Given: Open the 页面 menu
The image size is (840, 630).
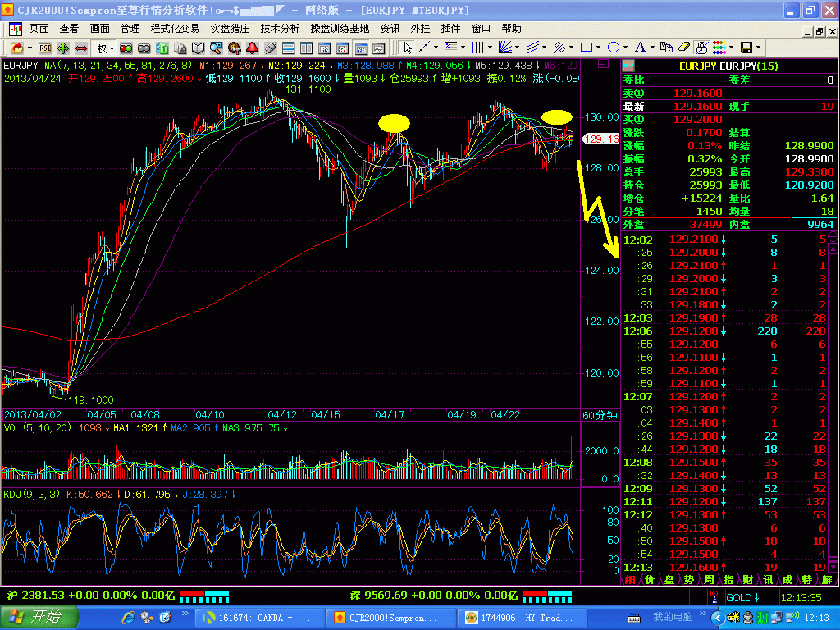Looking at the screenshot, I should (39, 29).
